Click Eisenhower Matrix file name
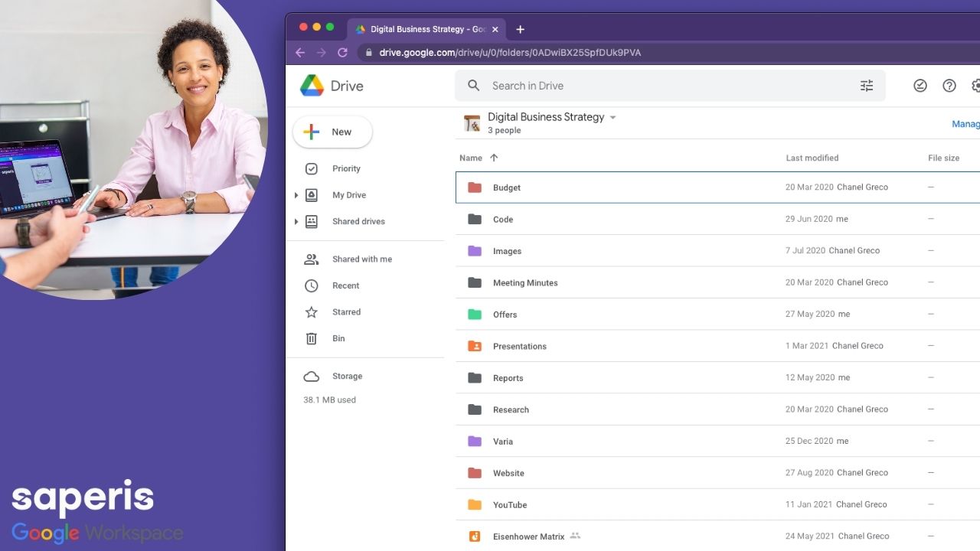This screenshot has width=980, height=551. (x=529, y=536)
